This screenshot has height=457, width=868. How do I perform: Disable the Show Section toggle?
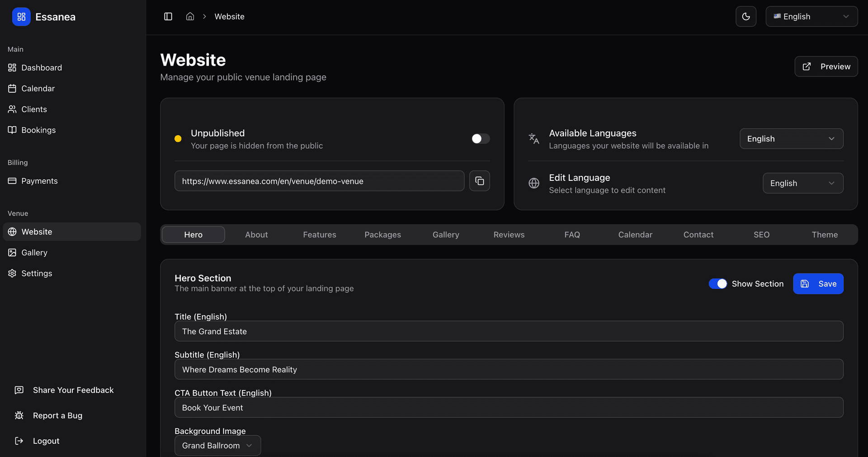(717, 284)
